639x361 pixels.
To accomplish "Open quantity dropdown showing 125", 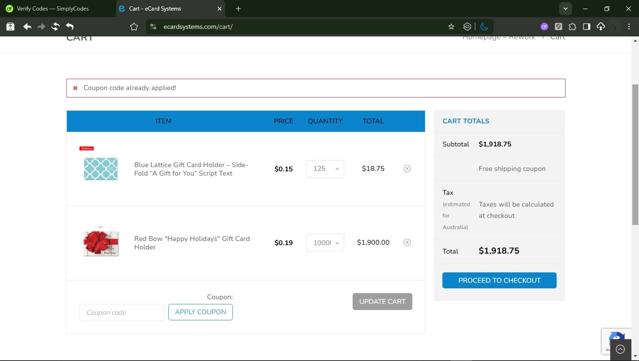I will [325, 169].
